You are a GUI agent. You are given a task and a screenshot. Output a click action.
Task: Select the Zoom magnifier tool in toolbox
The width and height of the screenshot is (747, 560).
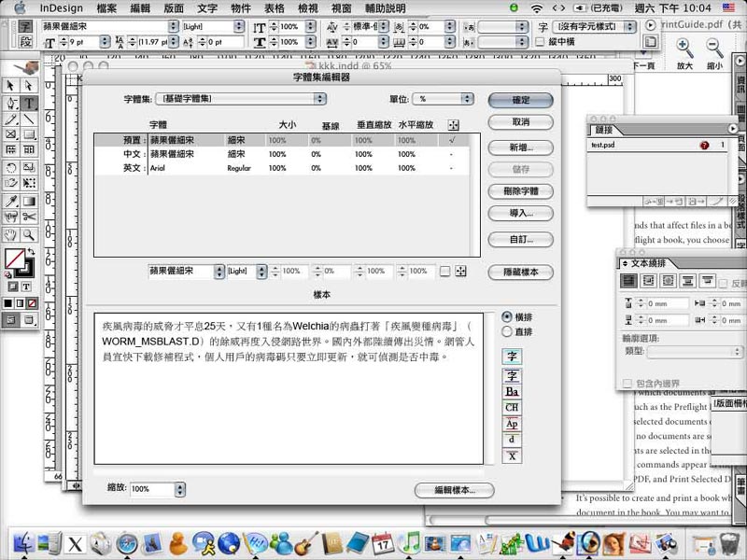point(29,234)
